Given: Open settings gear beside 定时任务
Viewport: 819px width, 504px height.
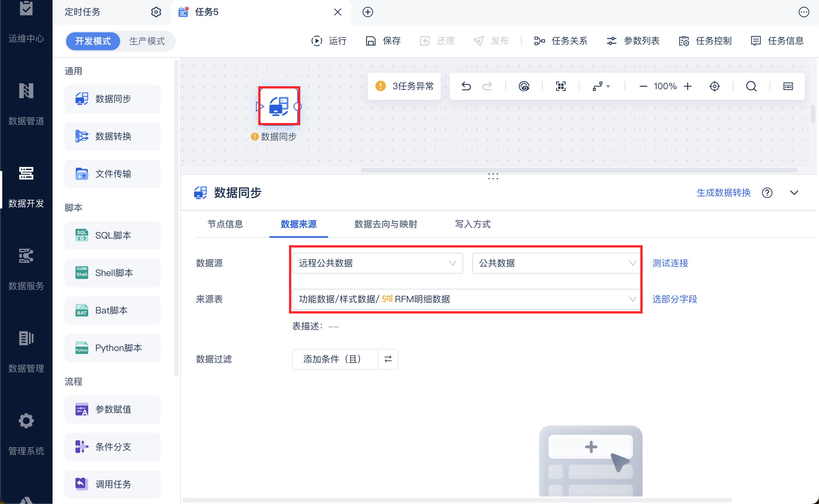Looking at the screenshot, I should [x=156, y=12].
